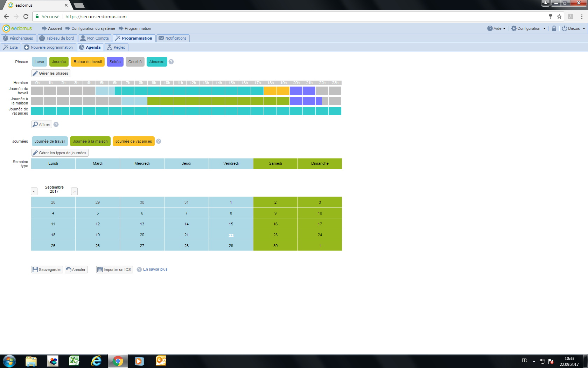Select September 13 in the calendar
This screenshot has height=368, width=588.
click(x=142, y=224)
